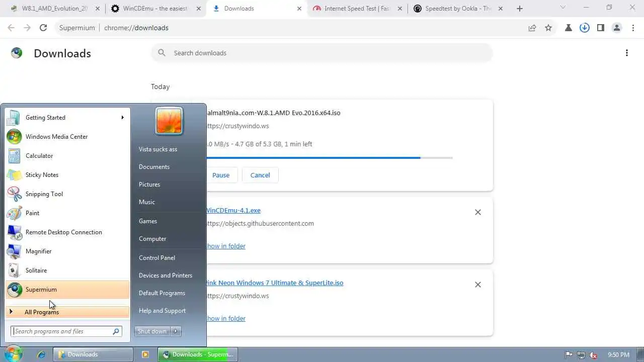Image resolution: width=644 pixels, height=362 pixels.
Task: Open Control Panel
Action: point(157,258)
